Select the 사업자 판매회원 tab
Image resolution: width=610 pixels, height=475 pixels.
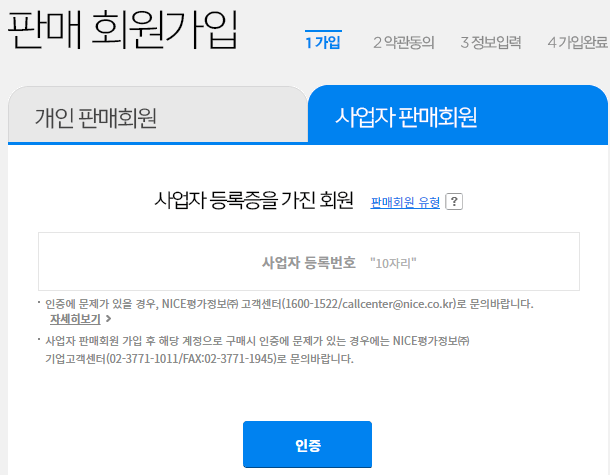pyautogui.click(x=458, y=115)
